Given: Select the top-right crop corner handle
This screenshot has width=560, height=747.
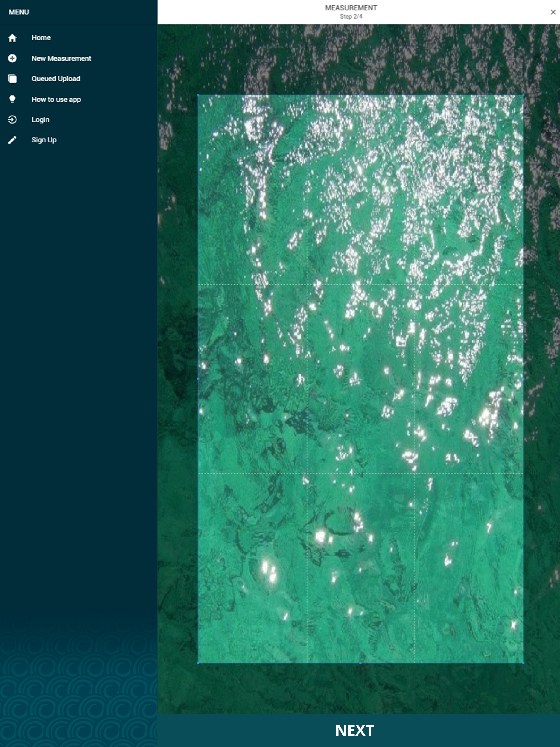Looking at the screenshot, I should pos(523,95).
